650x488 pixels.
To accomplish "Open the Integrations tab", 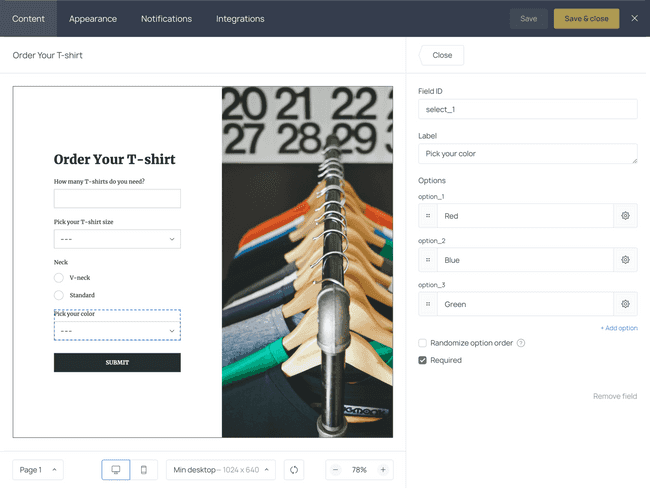I will point(240,19).
